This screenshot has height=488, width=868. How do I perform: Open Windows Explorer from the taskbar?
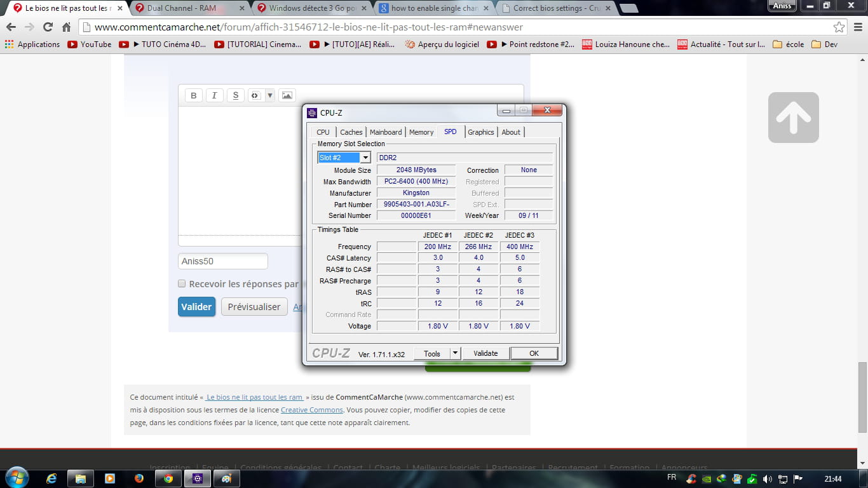[81, 478]
